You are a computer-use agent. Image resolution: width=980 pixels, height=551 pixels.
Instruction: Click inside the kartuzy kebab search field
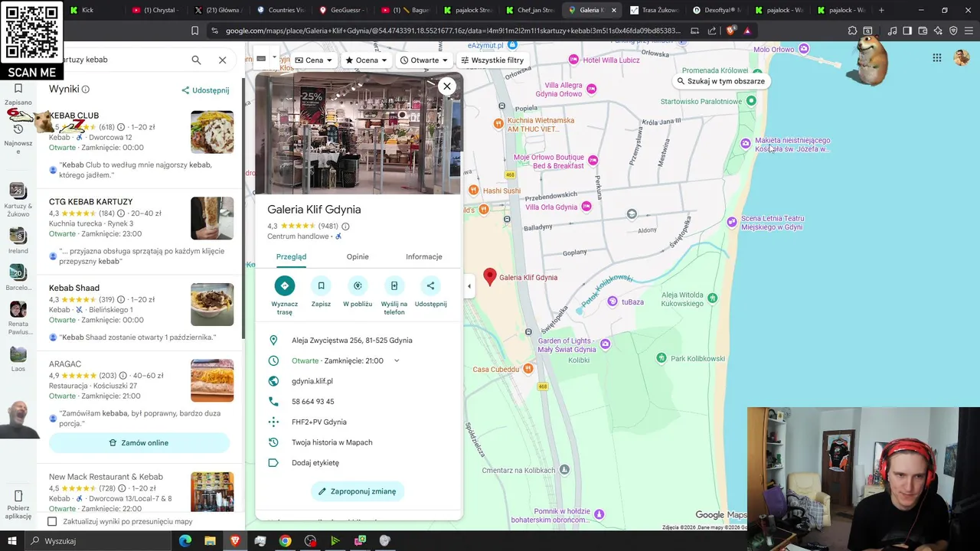click(119, 60)
